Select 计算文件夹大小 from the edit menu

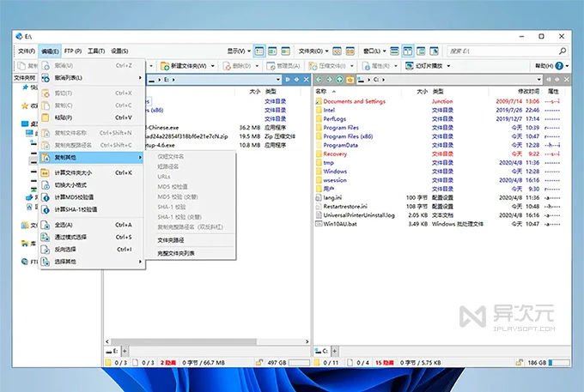click(x=73, y=172)
